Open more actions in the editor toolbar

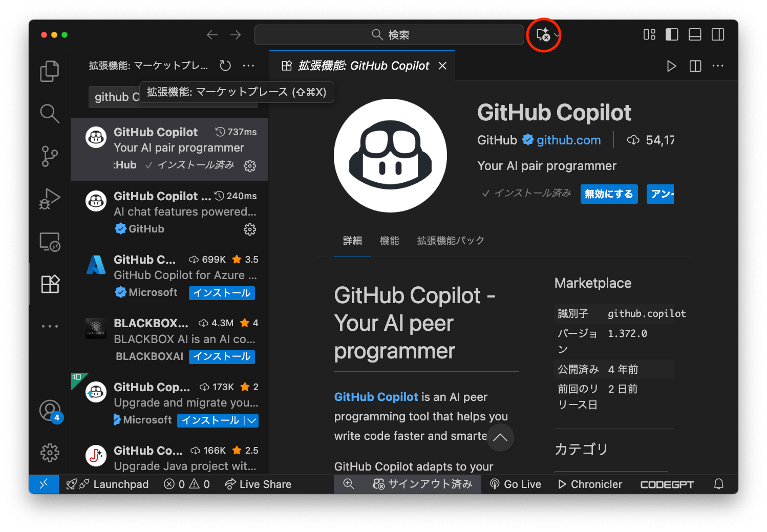click(718, 66)
